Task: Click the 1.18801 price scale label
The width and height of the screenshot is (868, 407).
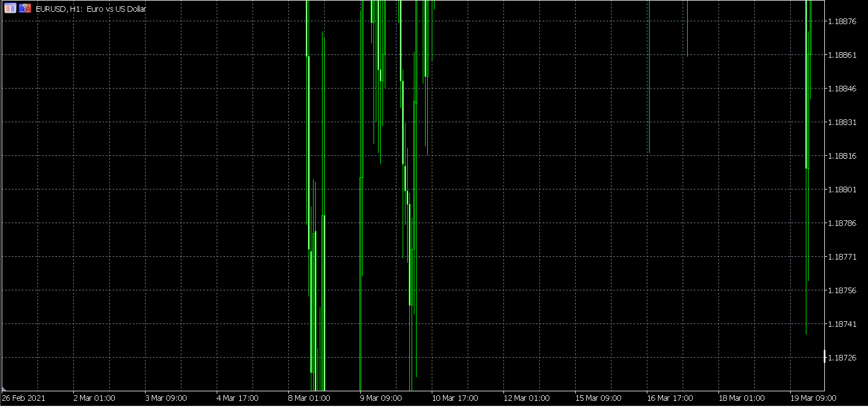Action: click(x=842, y=189)
